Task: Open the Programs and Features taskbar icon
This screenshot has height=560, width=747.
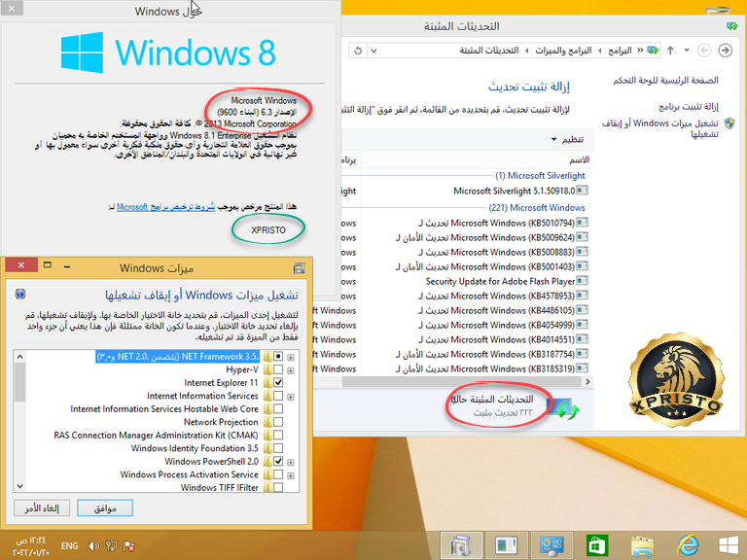Action: click(x=507, y=545)
